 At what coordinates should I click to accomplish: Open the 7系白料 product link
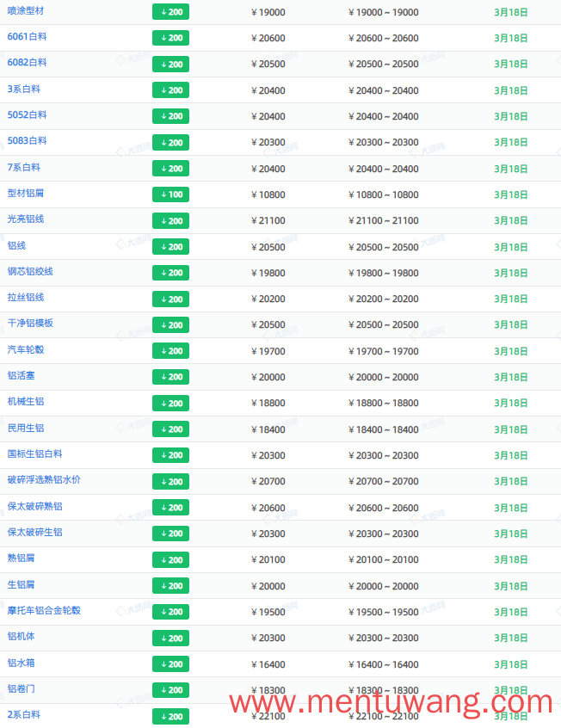point(24,167)
